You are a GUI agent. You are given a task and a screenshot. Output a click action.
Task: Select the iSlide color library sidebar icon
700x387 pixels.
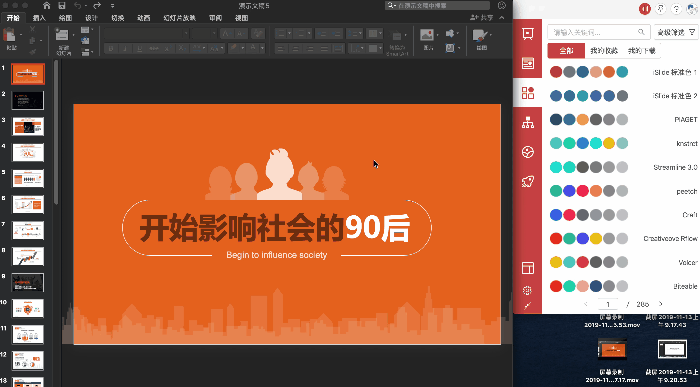point(528,93)
